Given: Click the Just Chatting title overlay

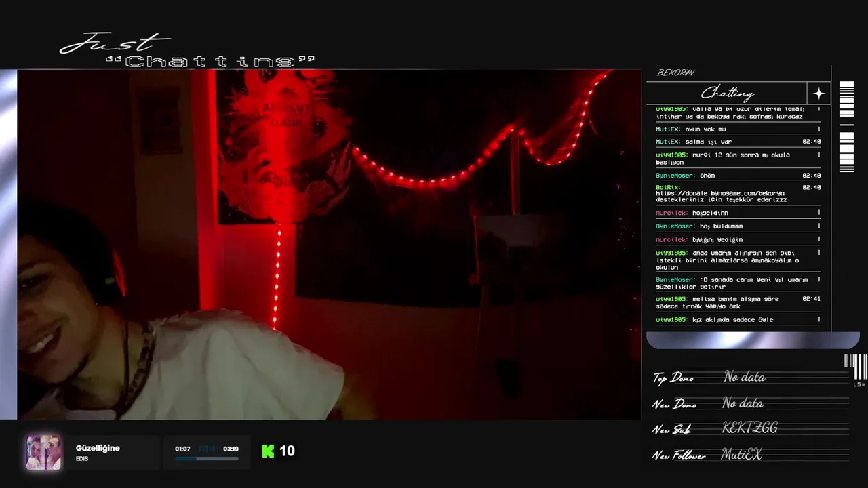Looking at the screenshot, I should tap(187, 51).
